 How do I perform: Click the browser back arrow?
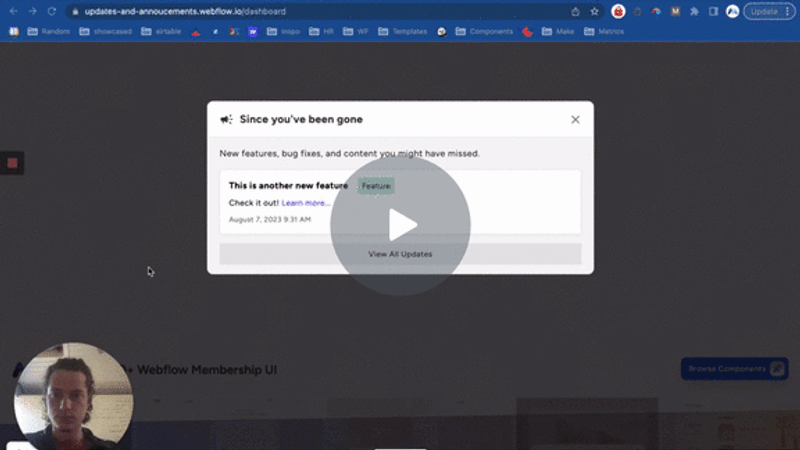point(13,11)
